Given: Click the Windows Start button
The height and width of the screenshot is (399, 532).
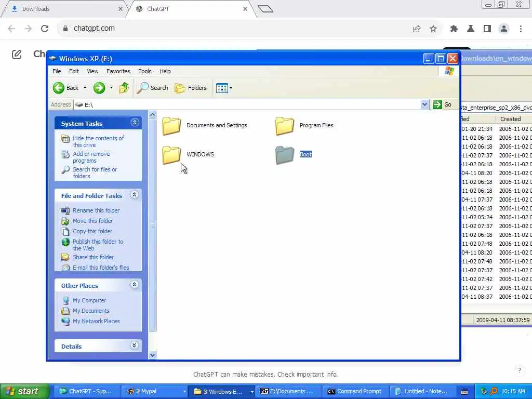Looking at the screenshot, I should tap(24, 391).
